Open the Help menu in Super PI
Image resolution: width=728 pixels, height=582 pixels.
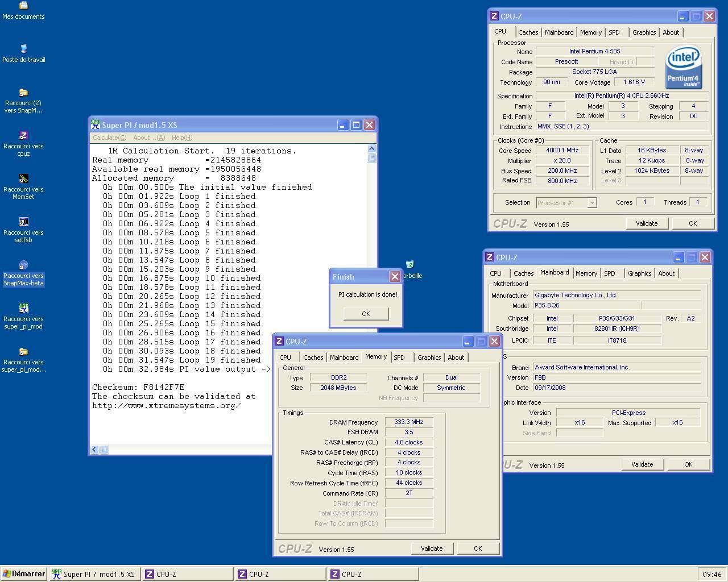click(182, 138)
